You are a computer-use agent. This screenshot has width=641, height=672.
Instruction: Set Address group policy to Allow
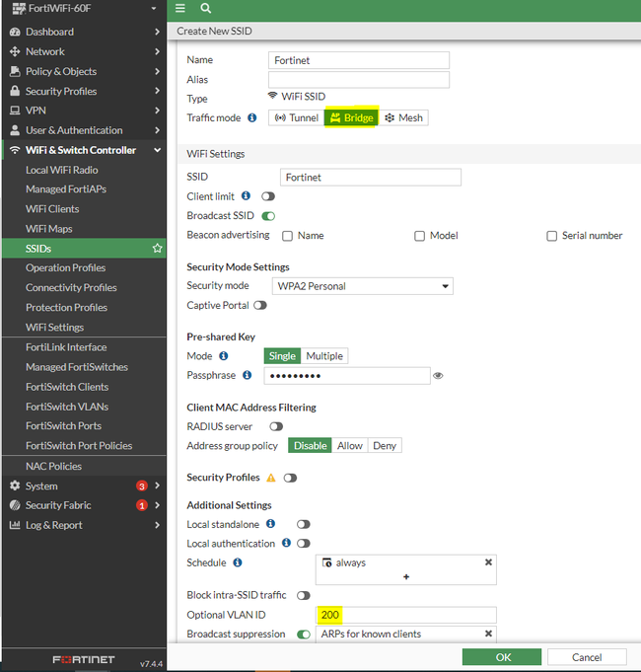[x=349, y=446]
